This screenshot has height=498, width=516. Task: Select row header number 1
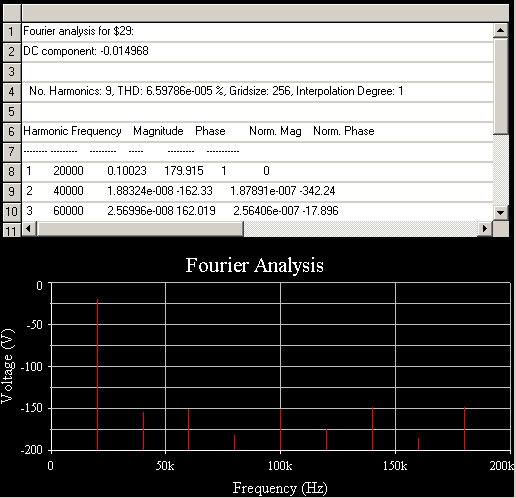pos(12,32)
